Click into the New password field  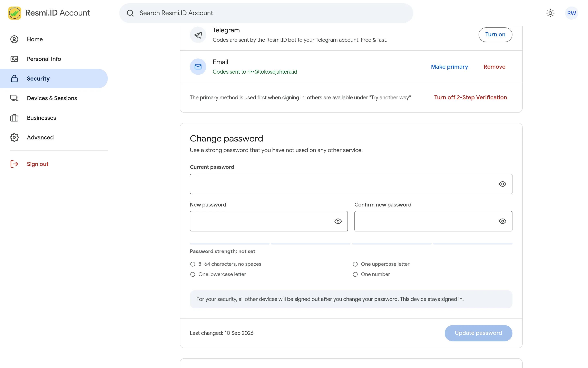[268, 221]
